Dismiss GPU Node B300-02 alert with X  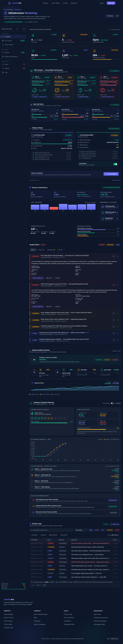118,256
